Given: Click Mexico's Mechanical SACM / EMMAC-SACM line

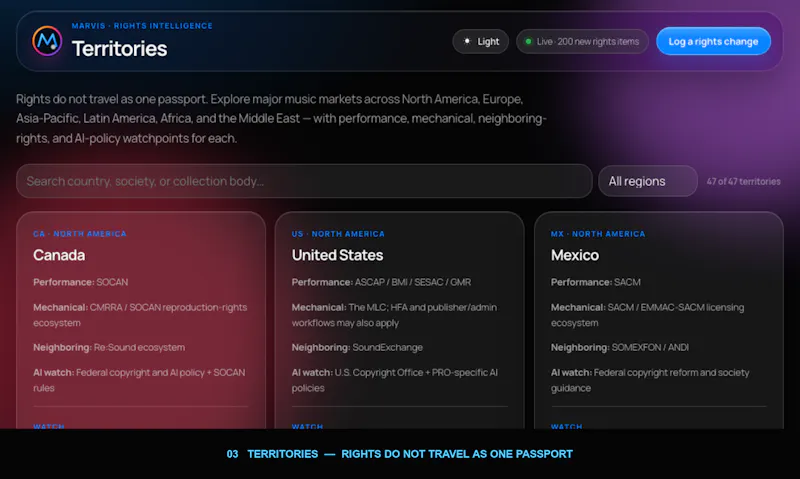Looking at the screenshot, I should pyautogui.click(x=647, y=315).
